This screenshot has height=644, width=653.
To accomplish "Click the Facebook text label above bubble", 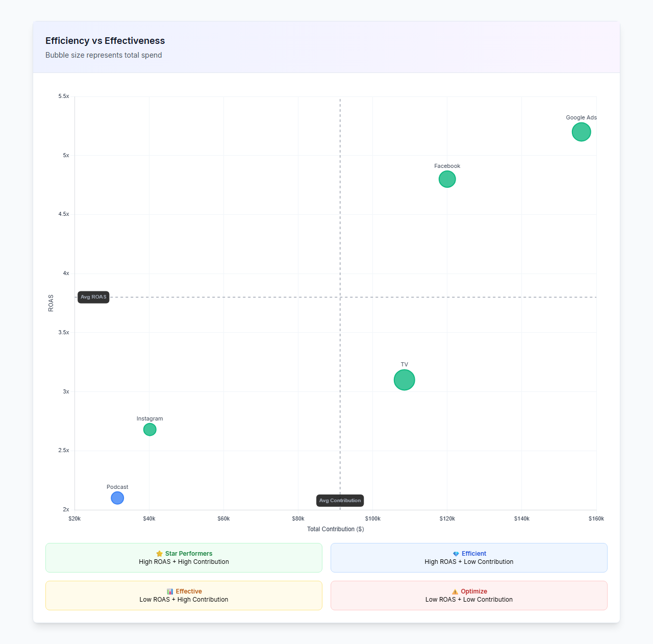I will pyautogui.click(x=447, y=166).
